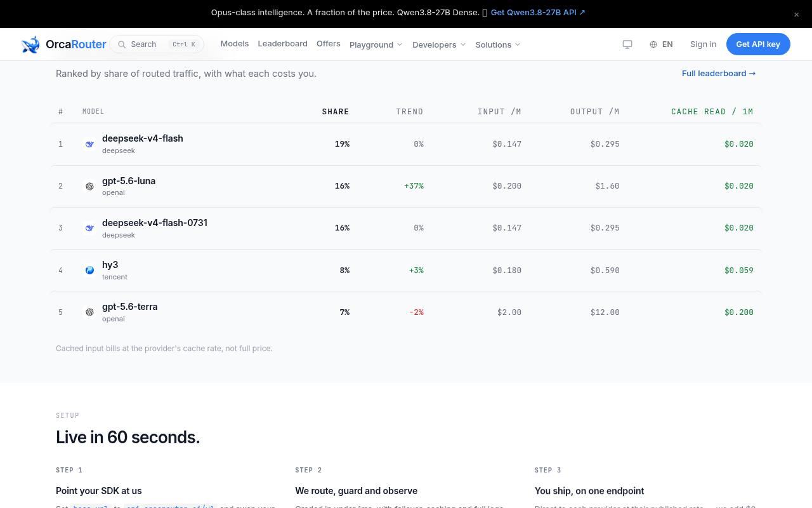Click the +3% trend value
This screenshot has width=812, height=508.
pyautogui.click(x=416, y=271)
